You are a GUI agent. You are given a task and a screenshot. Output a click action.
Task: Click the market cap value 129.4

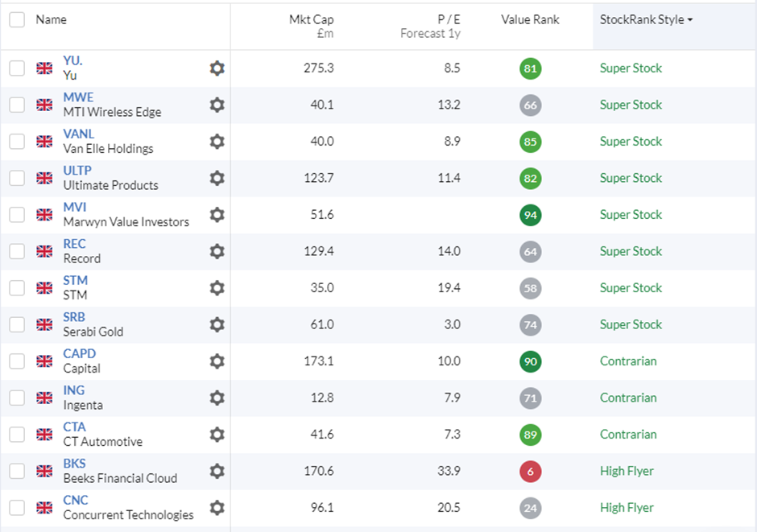click(319, 251)
